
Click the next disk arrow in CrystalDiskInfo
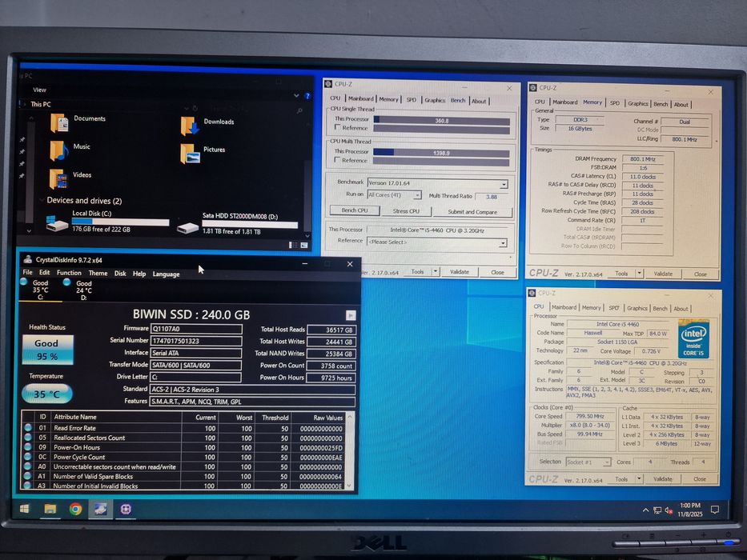351,315
